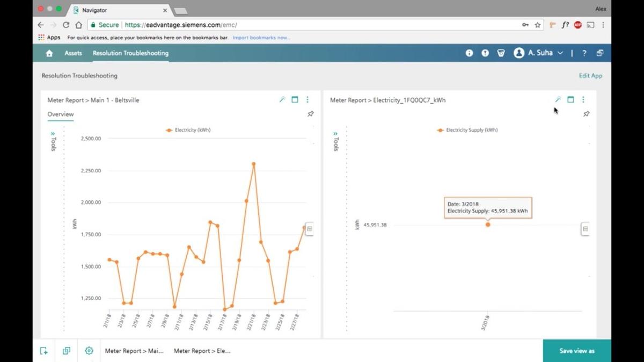The image size is (644, 362).
Task: Expand Tools panel on left chart
Action: point(53,141)
